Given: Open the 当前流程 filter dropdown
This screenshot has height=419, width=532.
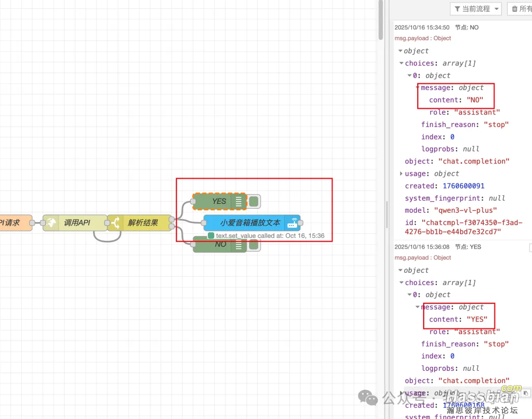Looking at the screenshot, I should (x=475, y=9).
